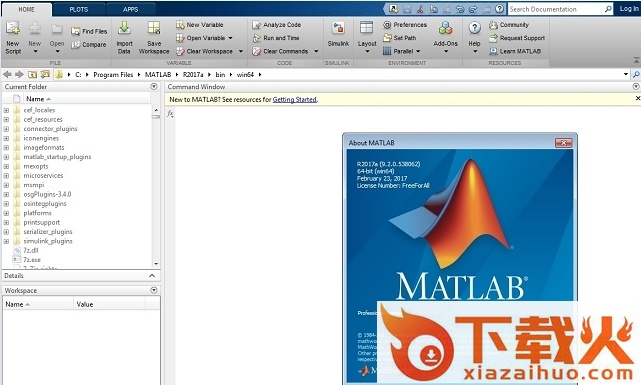Viewport: 641px width, 385px height.
Task: Click the Getting Started link
Action: point(294,99)
